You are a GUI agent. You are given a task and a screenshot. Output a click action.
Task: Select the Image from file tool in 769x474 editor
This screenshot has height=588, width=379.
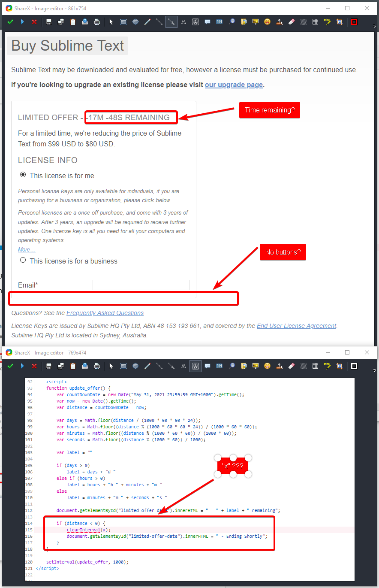[x=244, y=366]
